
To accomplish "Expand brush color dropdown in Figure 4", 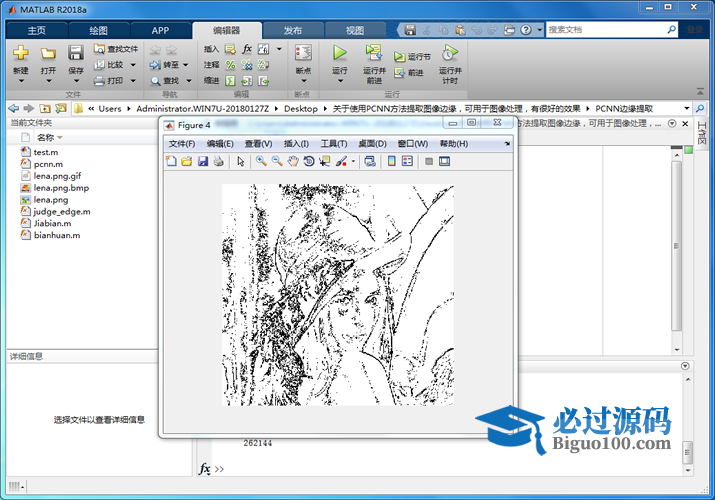I will pyautogui.click(x=353, y=161).
